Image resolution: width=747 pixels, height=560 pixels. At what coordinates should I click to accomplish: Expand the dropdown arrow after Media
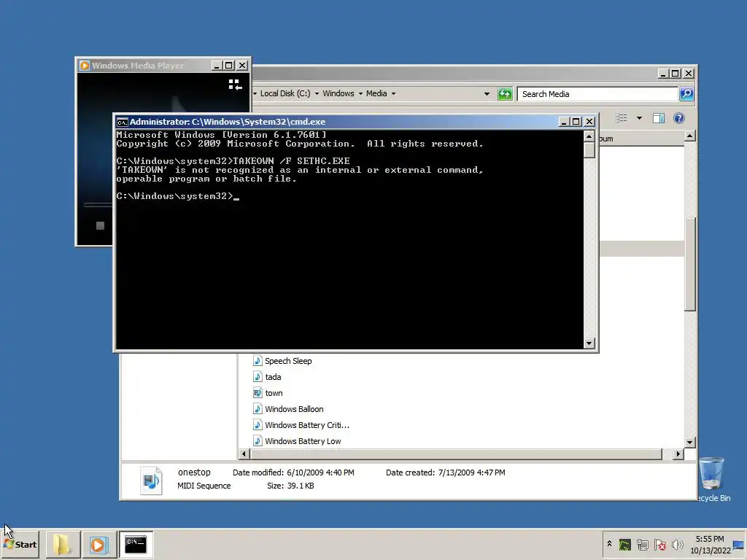(x=393, y=94)
